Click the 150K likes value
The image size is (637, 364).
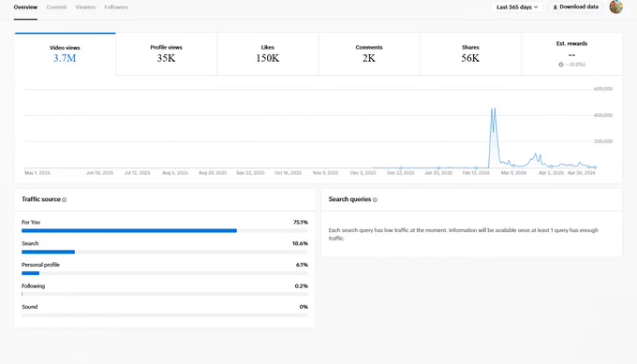click(x=267, y=58)
